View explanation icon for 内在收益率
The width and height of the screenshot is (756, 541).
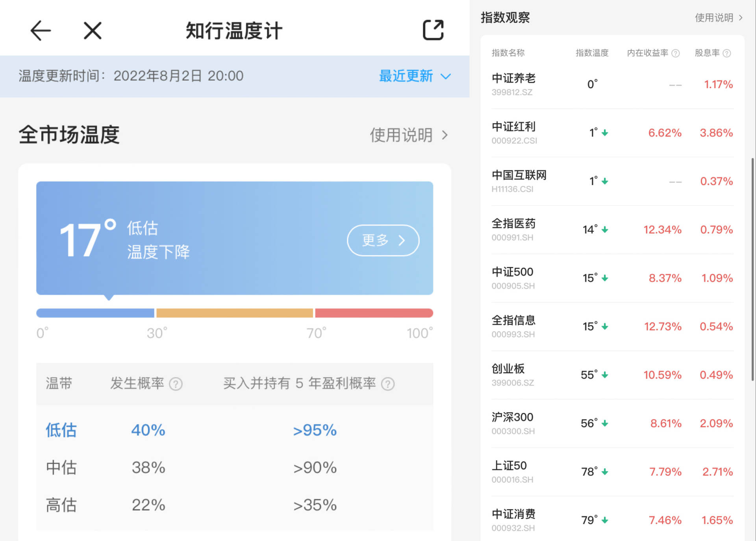click(x=676, y=53)
